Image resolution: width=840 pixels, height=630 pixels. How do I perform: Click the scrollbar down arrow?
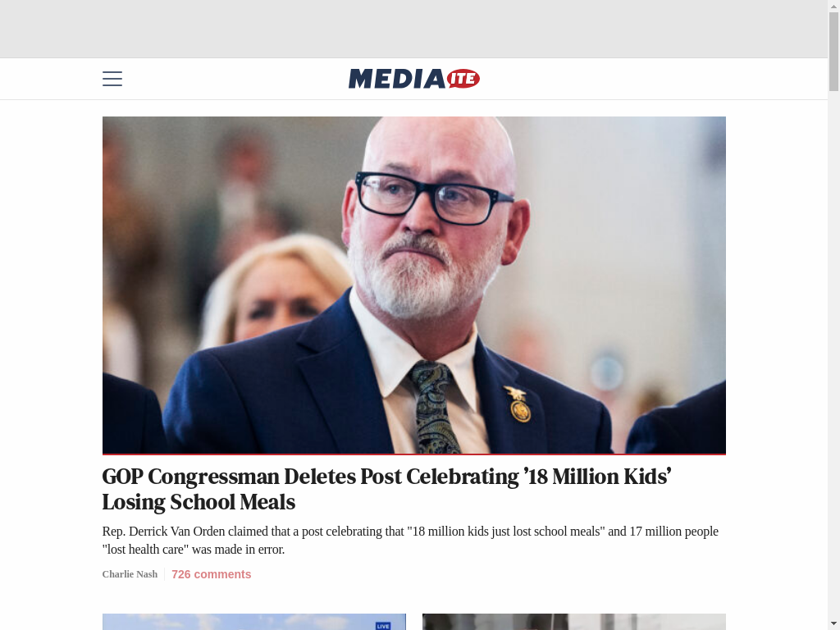[x=833, y=624]
